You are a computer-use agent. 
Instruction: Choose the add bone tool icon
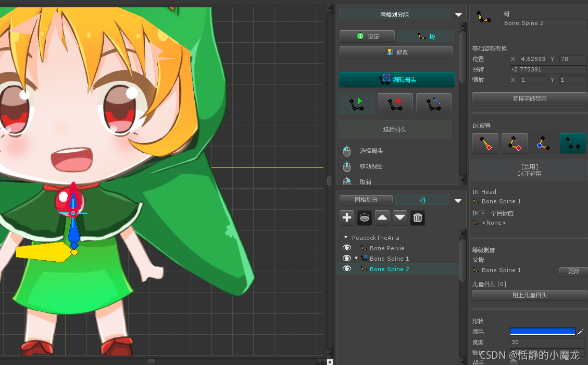click(395, 103)
